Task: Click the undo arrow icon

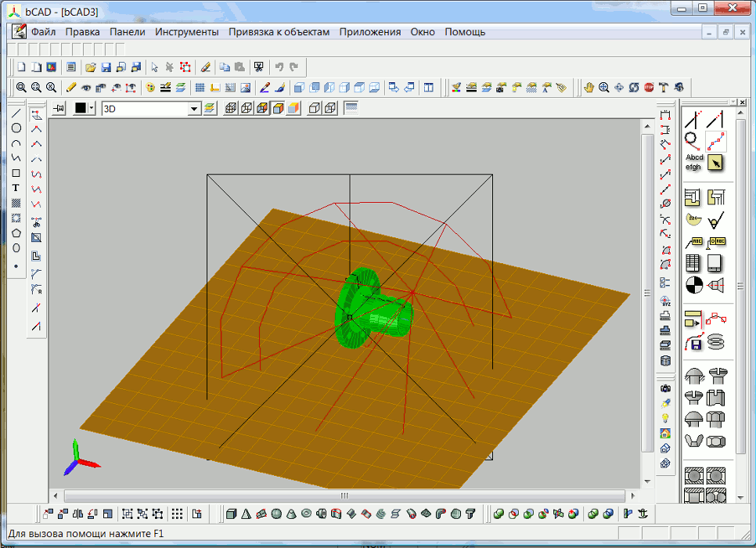Action: [x=279, y=67]
